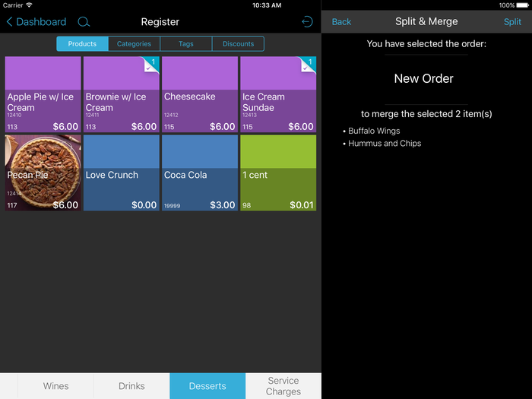This screenshot has width=532, height=399.
Task: Open the Wines category
Action: click(55, 386)
